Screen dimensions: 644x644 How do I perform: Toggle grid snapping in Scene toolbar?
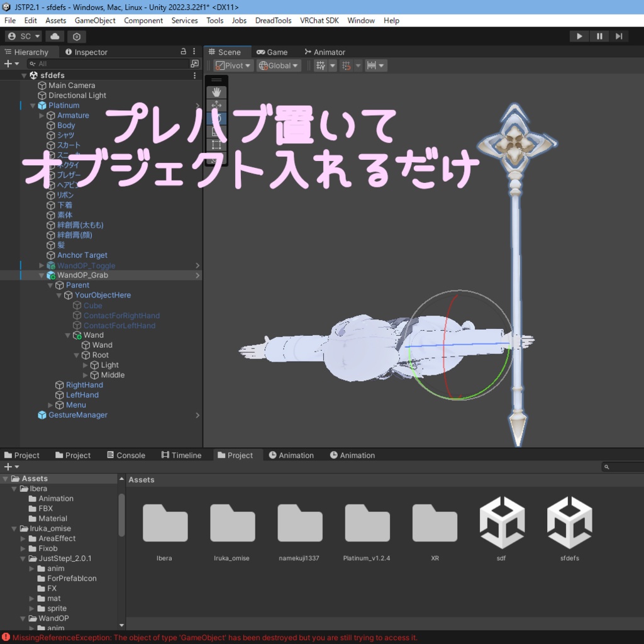pos(321,65)
